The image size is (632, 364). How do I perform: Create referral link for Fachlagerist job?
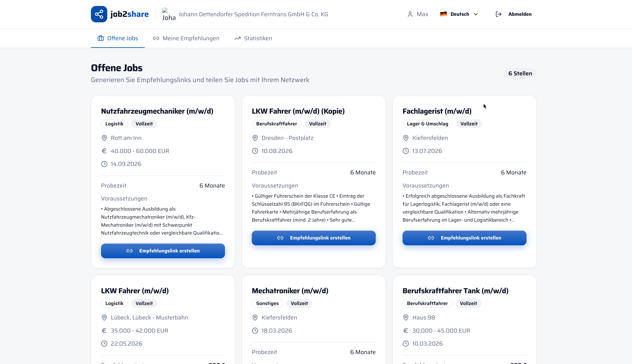(464, 238)
